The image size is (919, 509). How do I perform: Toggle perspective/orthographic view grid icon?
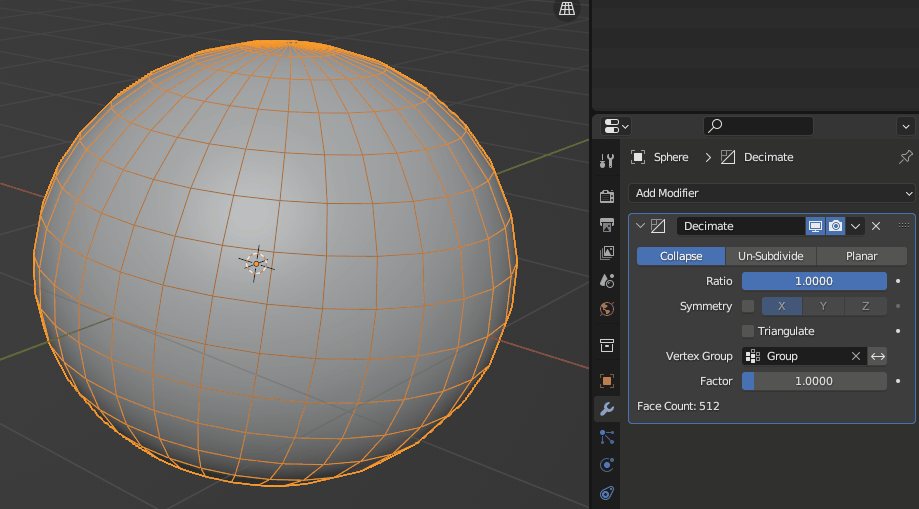567,9
